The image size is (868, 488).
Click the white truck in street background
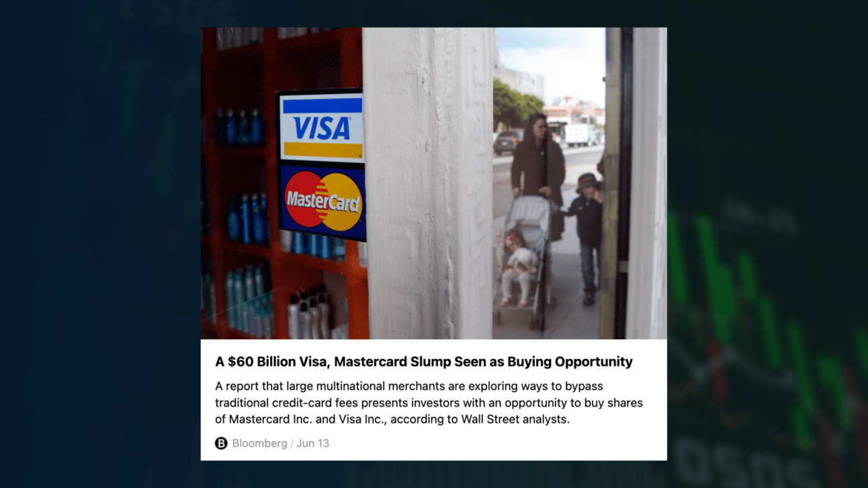coord(580,134)
